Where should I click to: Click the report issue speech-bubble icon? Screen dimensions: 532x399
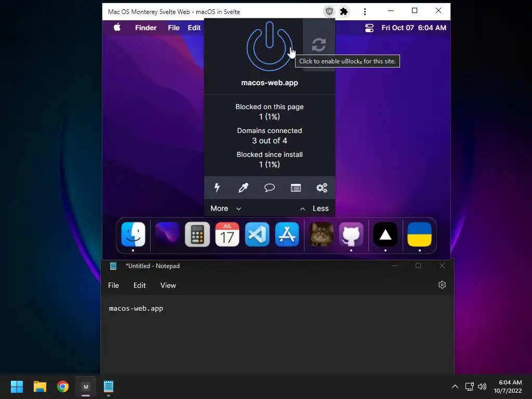(270, 188)
